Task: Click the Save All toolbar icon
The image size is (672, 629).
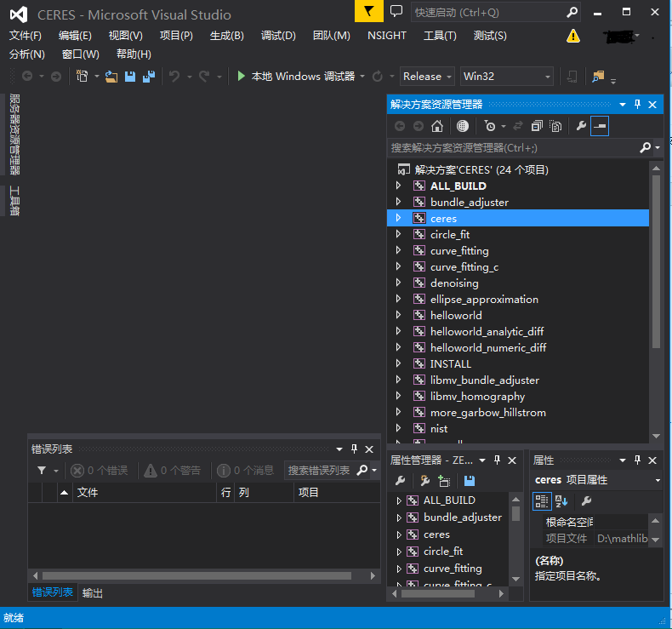Action: [x=149, y=77]
